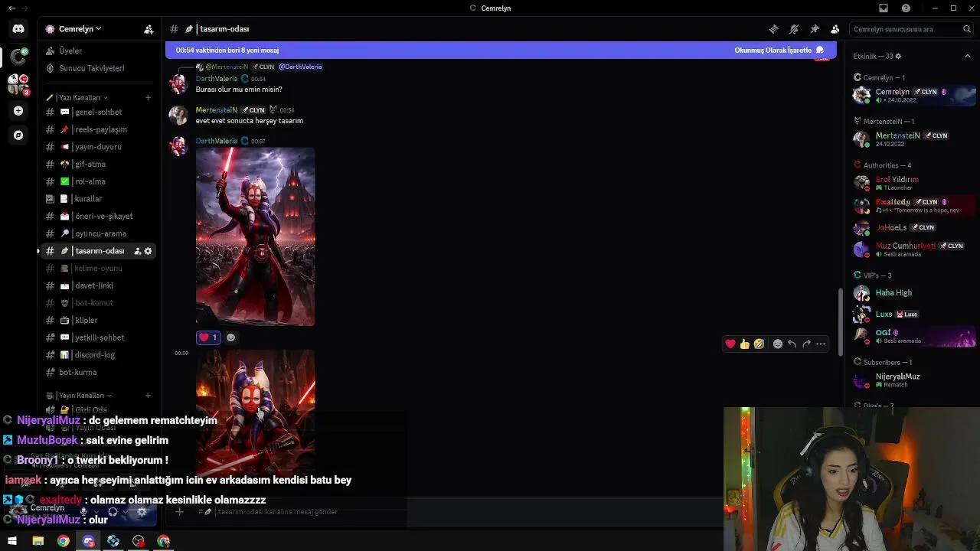Viewport: 980px width, 551px height.
Task: Open channel notification settings (muted bell) icon
Action: [x=794, y=29]
